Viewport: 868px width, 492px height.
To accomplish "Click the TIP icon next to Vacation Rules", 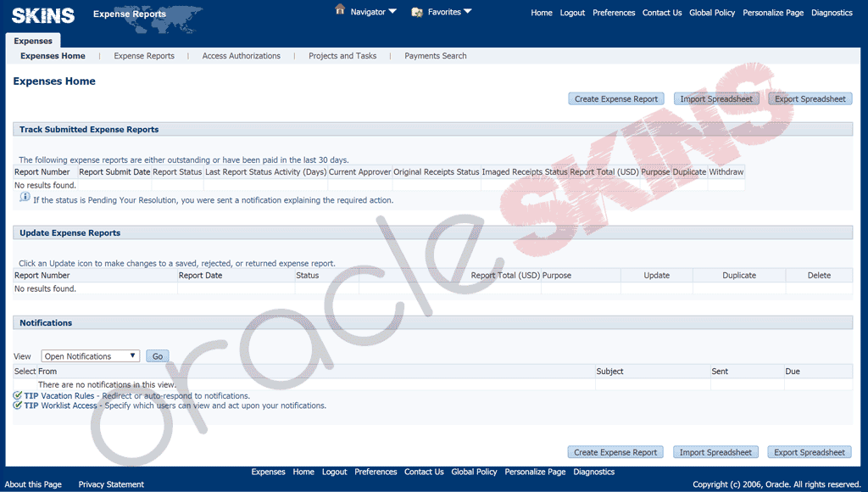I will [18, 395].
